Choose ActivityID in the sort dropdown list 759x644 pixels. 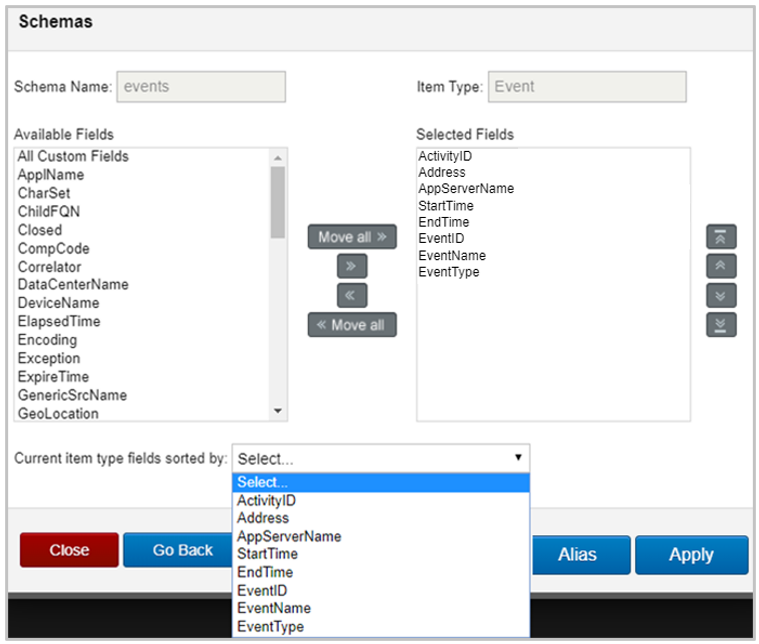coord(381,501)
